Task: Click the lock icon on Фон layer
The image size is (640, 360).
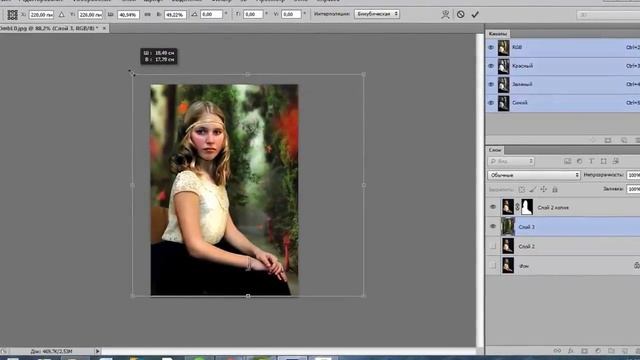Action: click(637, 265)
